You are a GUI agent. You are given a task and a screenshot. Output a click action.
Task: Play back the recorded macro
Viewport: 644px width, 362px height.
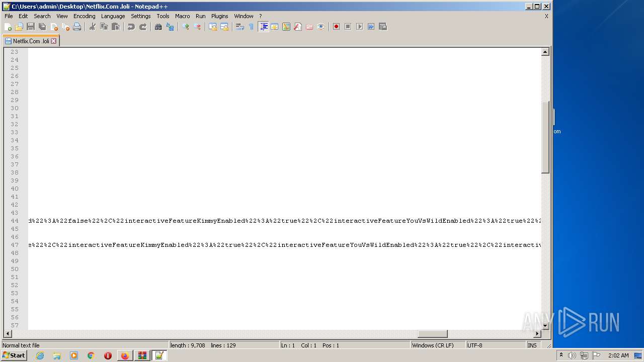359,27
